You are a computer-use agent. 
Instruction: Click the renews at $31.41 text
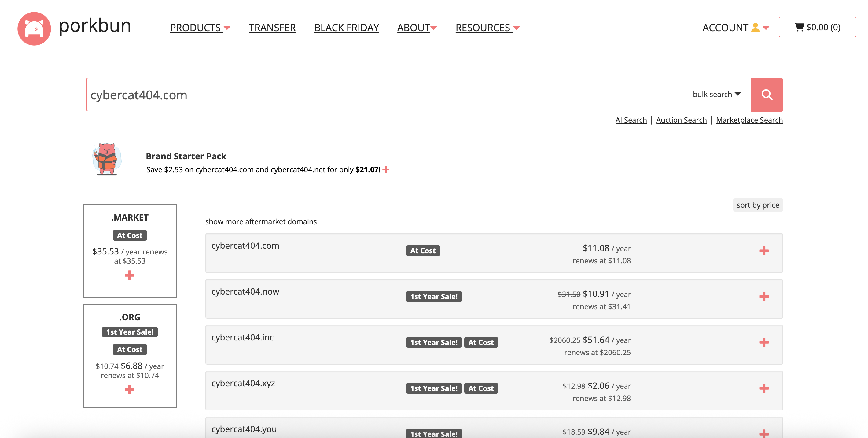[601, 306]
